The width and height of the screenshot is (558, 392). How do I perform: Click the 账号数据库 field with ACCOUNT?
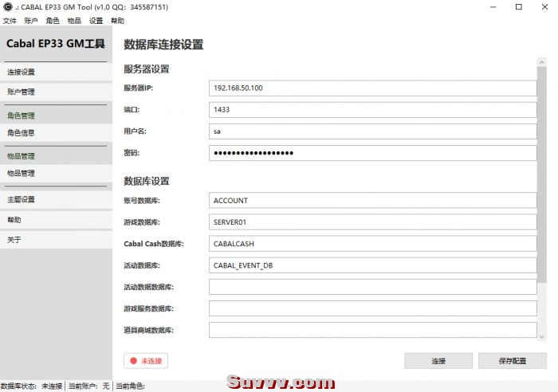(372, 200)
